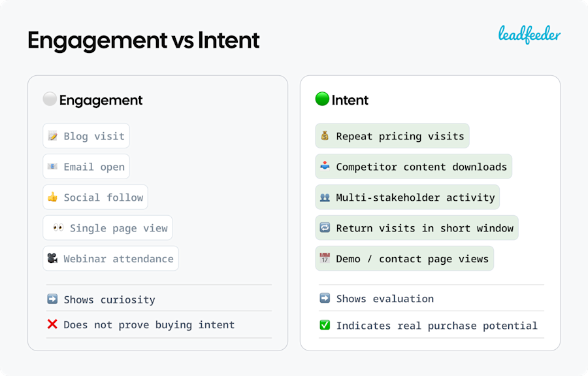This screenshot has width=588, height=376.
Task: Select the Email open tag
Action: tap(86, 167)
